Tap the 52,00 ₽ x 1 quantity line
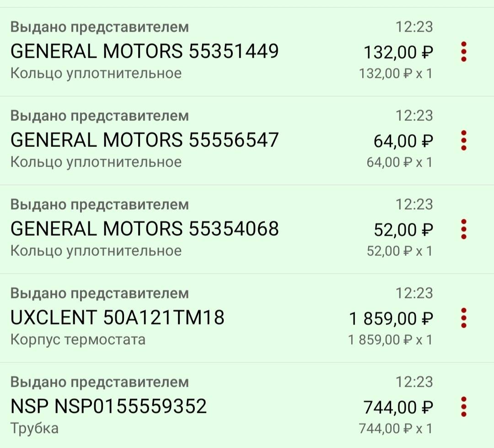The image size is (494, 448). (x=399, y=251)
